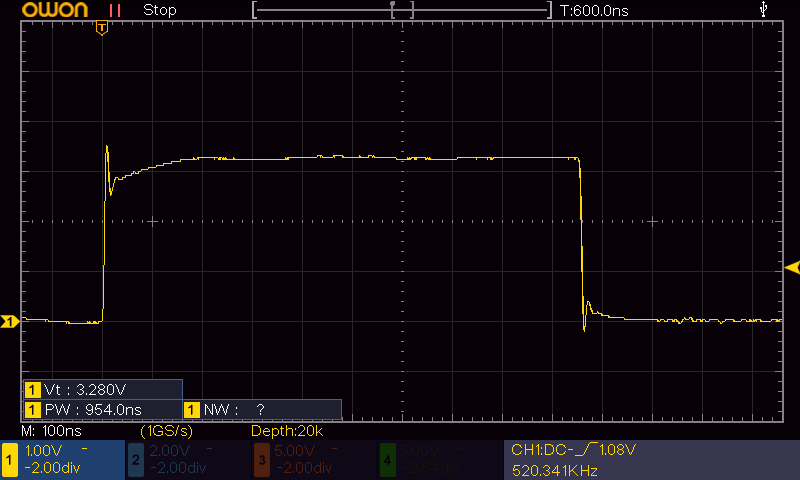Image resolution: width=800 pixels, height=480 pixels.
Task: Click the waveform memory position bar
Action: click(402, 10)
